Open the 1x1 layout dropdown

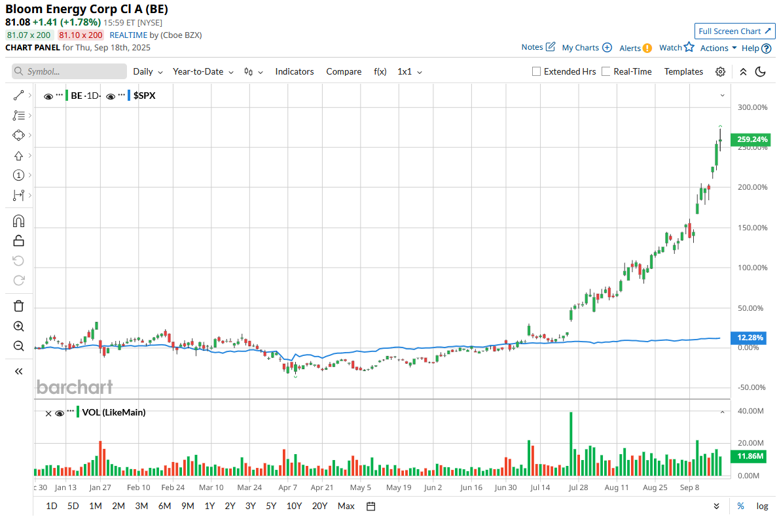pos(409,72)
